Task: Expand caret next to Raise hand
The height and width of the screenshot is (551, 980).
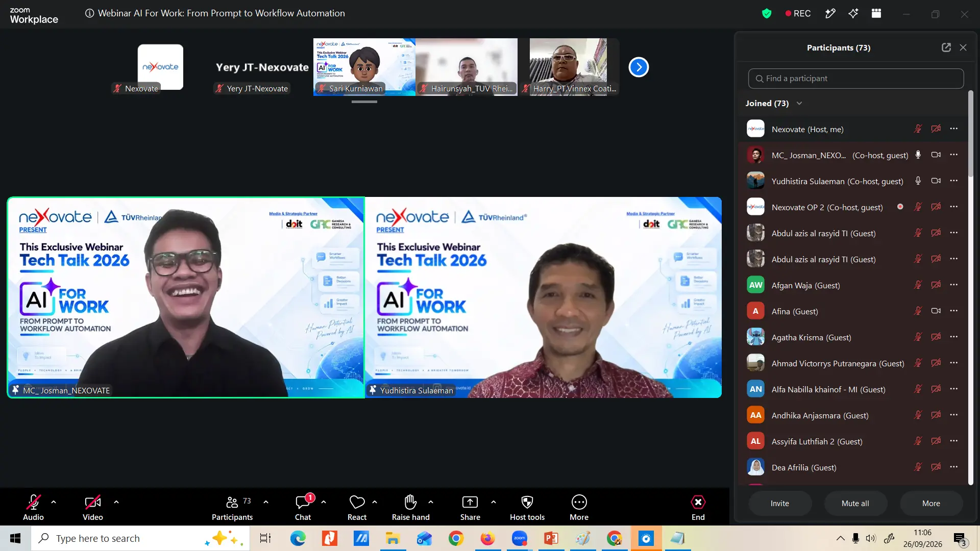Action: [x=431, y=502]
